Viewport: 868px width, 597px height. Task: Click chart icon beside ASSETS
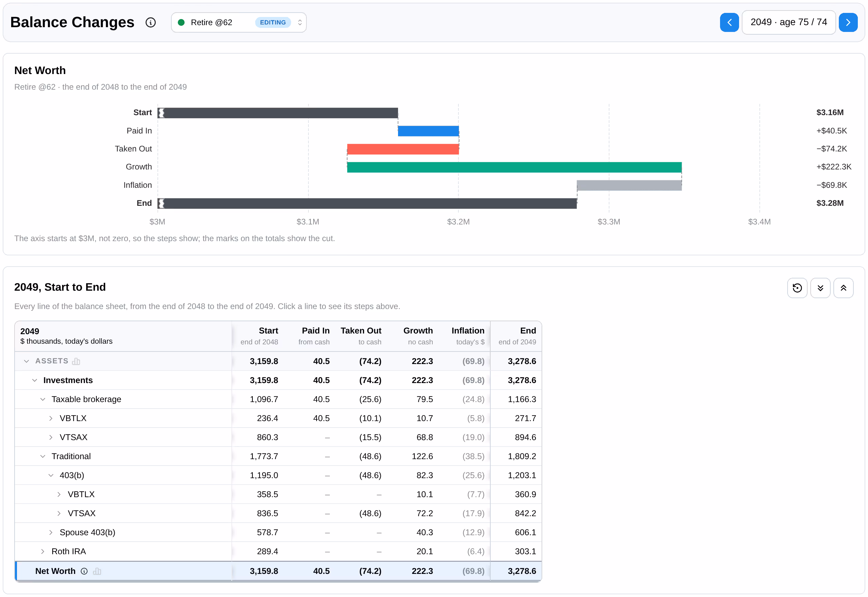[x=76, y=361]
